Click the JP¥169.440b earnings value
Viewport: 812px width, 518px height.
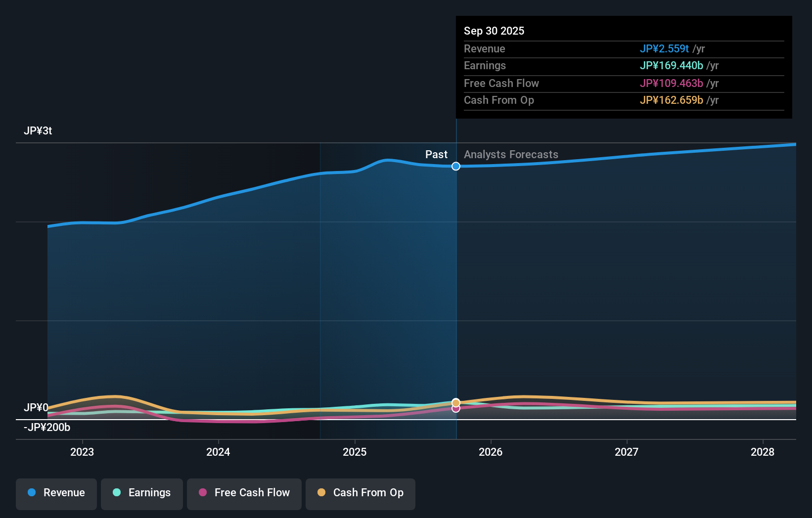672,65
